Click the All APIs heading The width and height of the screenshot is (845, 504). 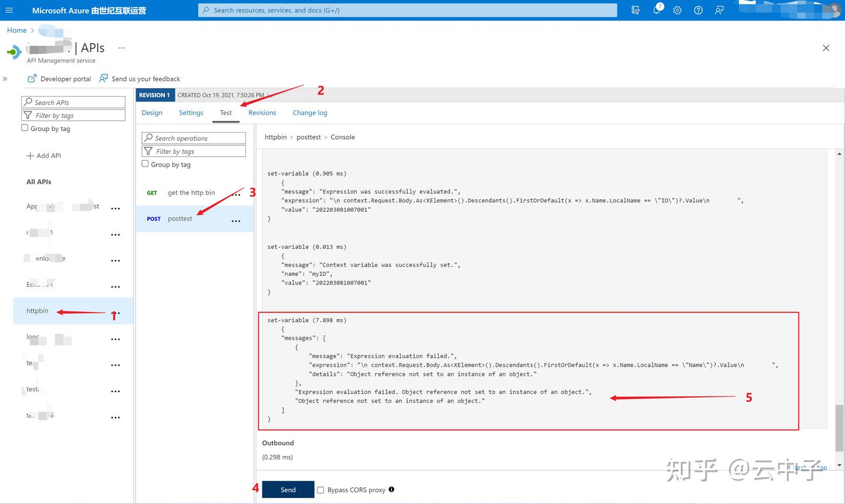pyautogui.click(x=39, y=182)
